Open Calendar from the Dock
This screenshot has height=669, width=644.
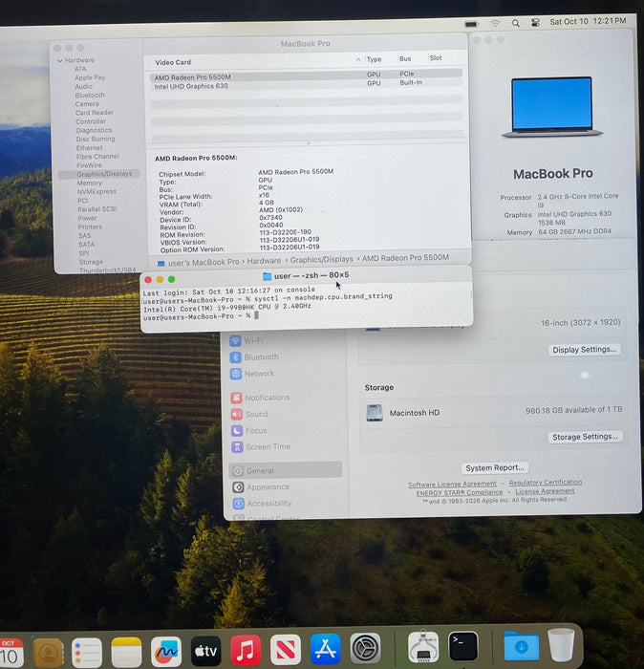(11, 653)
